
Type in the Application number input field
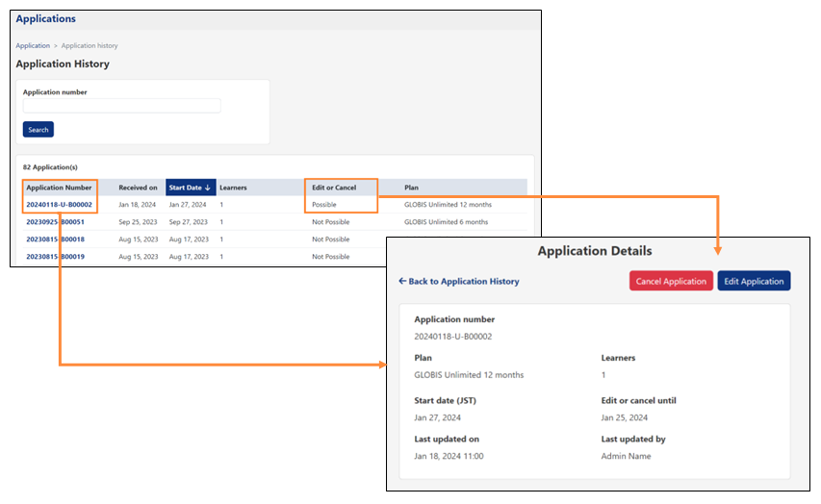coord(122,106)
